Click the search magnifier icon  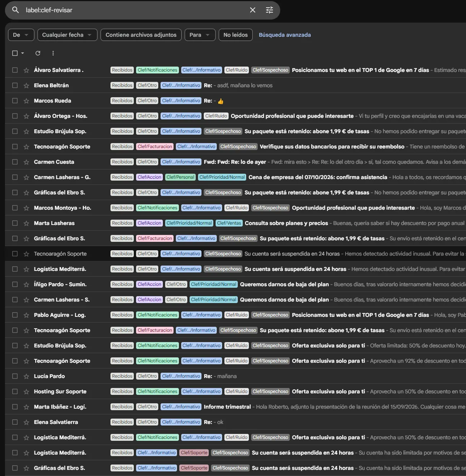click(x=15, y=10)
